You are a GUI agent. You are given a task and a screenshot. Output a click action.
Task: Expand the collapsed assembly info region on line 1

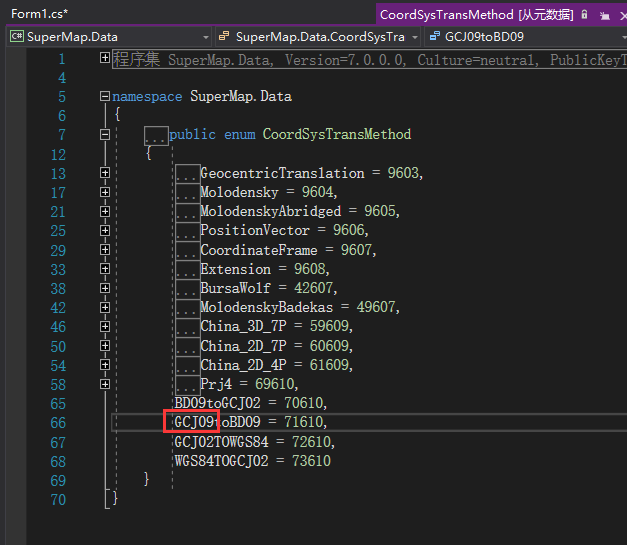(x=105, y=58)
